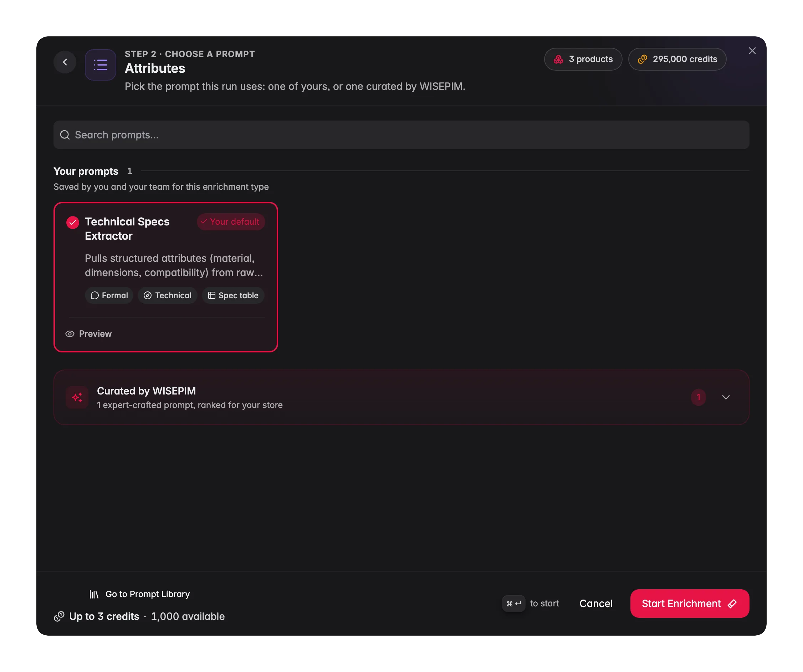Click the compass icon in Technical tag
Image resolution: width=803 pixels, height=672 pixels.
click(148, 295)
